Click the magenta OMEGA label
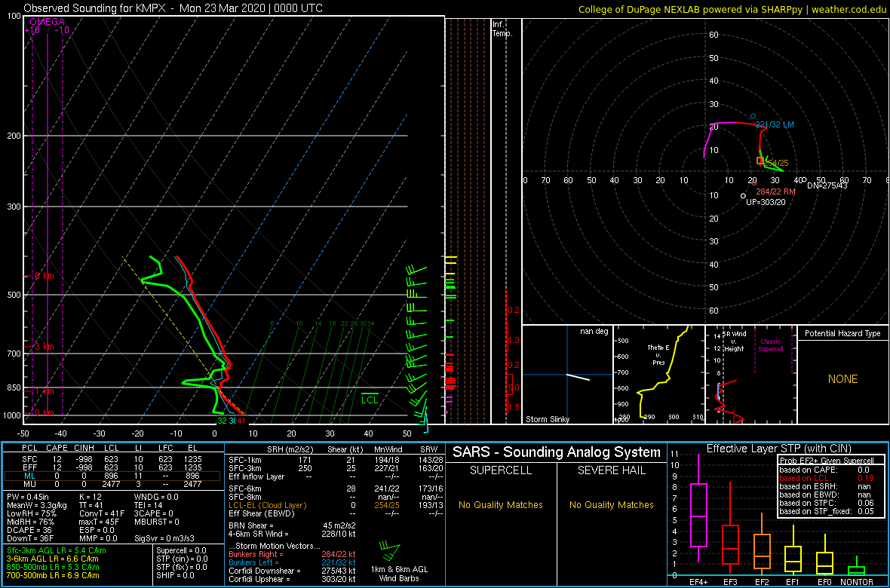Screen dimensions: 890x588 pyautogui.click(x=47, y=22)
